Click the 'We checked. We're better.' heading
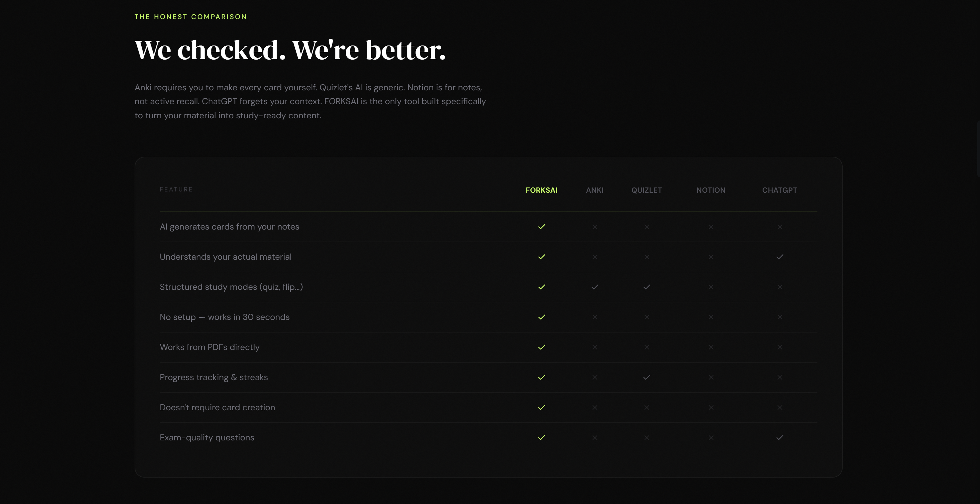The image size is (980, 504). pyautogui.click(x=290, y=50)
